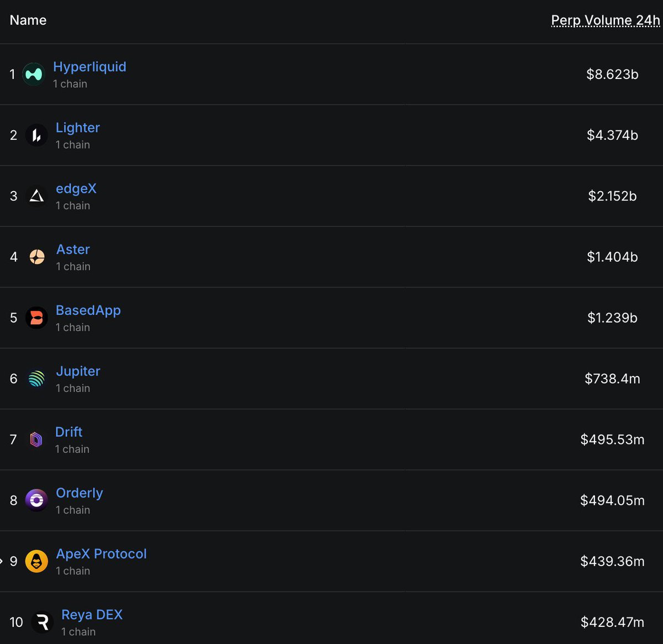Select the $494.05m Orderly volume value
Viewport: 663px width, 644px height.
click(612, 500)
